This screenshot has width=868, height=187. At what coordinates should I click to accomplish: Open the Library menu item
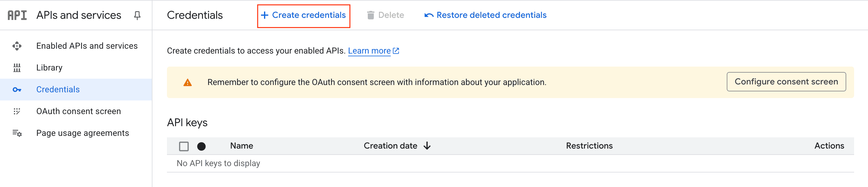[x=49, y=68]
